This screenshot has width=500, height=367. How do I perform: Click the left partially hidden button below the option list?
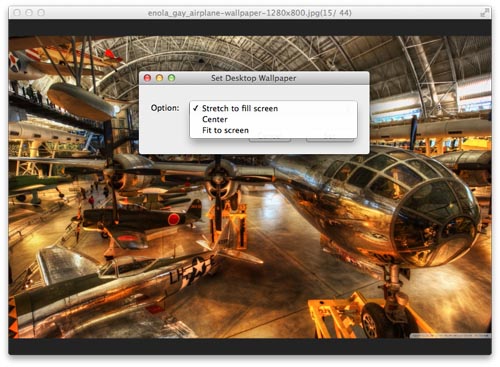pyautogui.click(x=270, y=140)
